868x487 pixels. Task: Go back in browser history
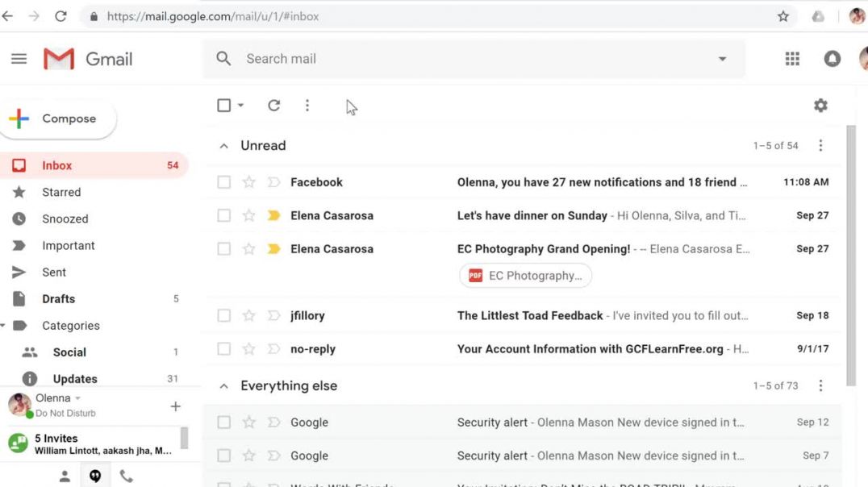8,17
